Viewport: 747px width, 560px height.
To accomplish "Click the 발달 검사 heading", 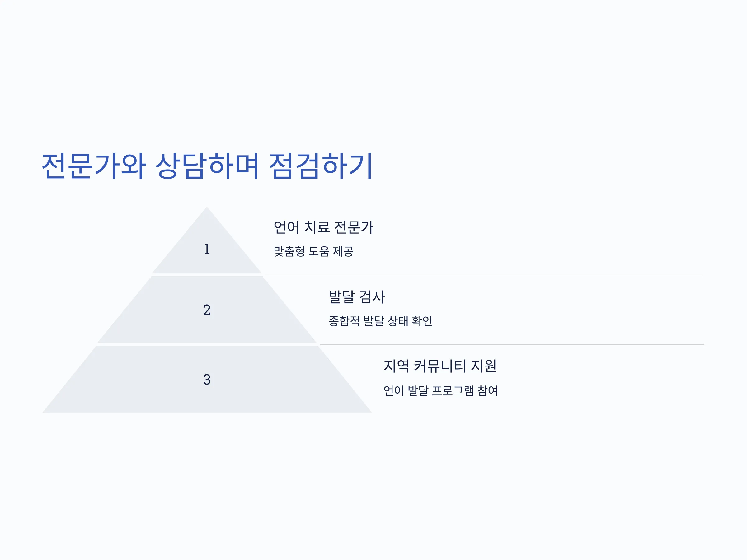I will pyautogui.click(x=357, y=297).
